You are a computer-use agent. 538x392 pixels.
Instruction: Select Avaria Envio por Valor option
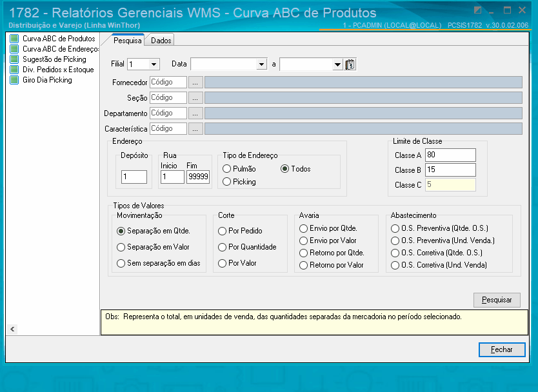(x=303, y=240)
